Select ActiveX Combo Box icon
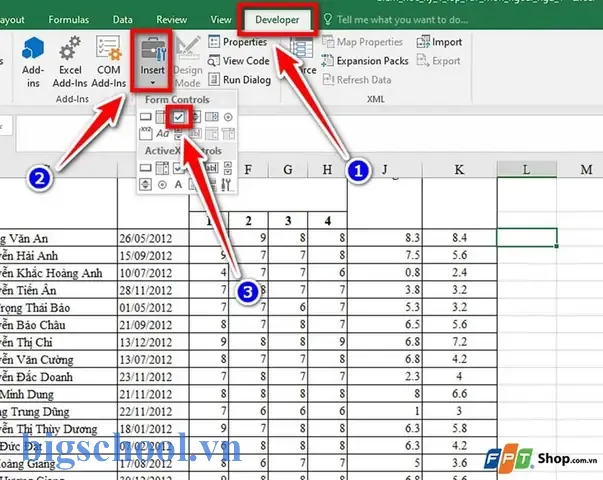This screenshot has width=603, height=480. 162,168
